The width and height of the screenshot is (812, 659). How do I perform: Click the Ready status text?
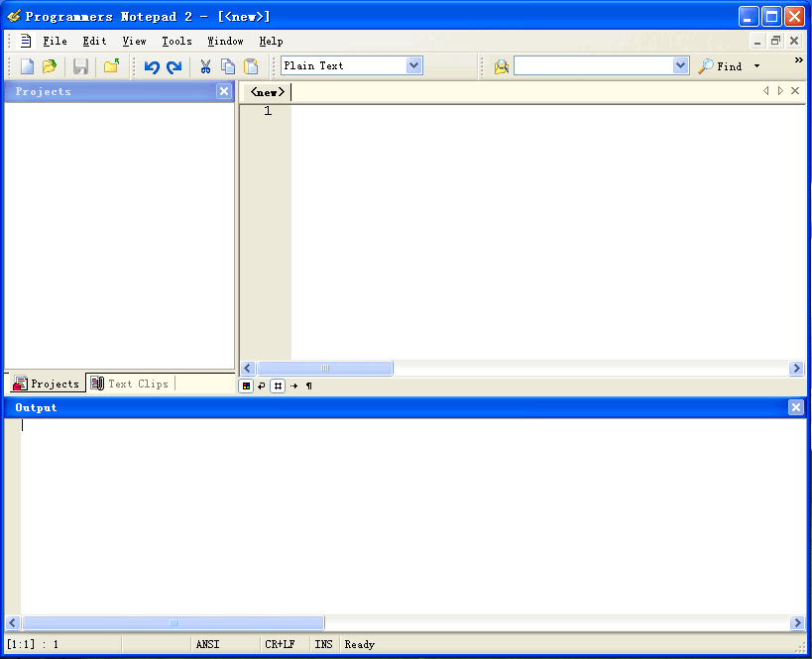[359, 644]
